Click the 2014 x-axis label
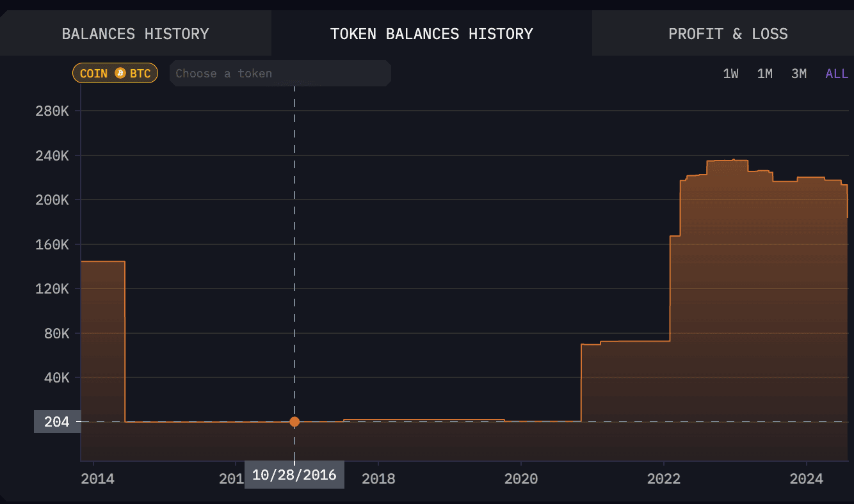The height and width of the screenshot is (504, 854). click(x=98, y=478)
